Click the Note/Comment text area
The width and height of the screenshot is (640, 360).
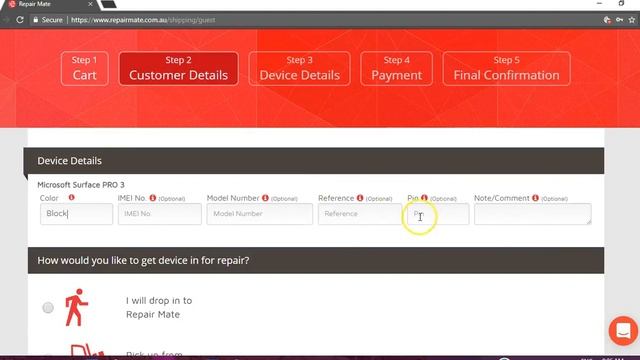(533, 214)
